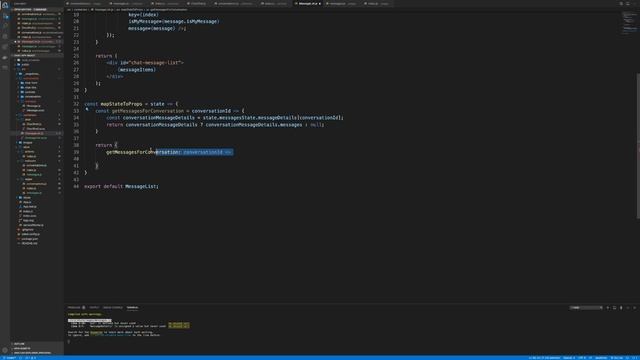This screenshot has height=360, width=640.
Task: Click the minimap code overview
Action: [x=629, y=23]
